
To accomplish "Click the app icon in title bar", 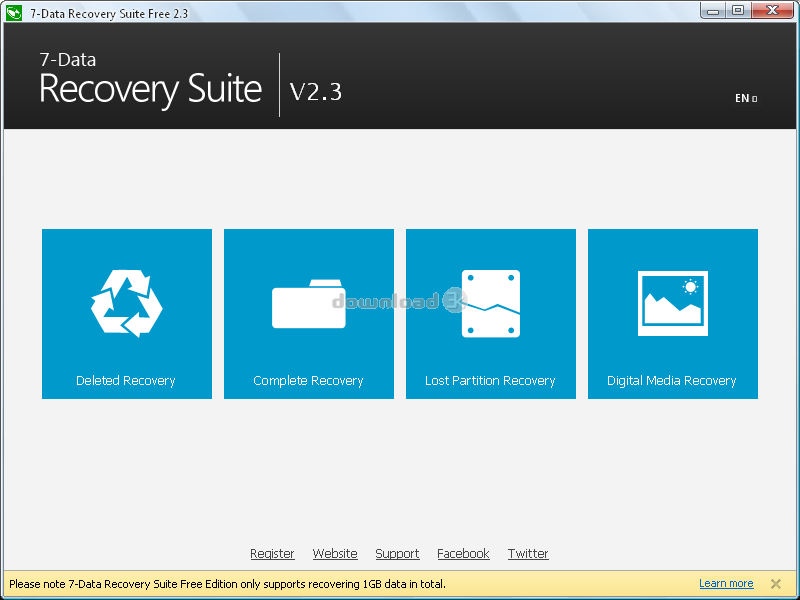I will (14, 13).
